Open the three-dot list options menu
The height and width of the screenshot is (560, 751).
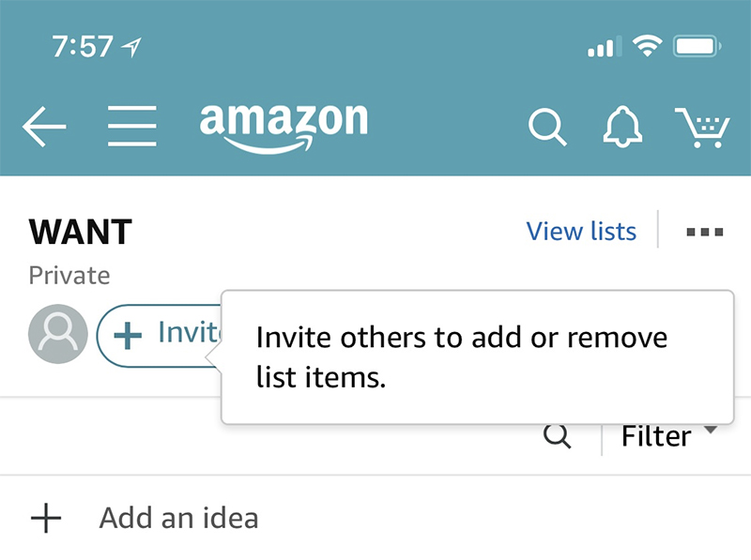(x=705, y=232)
